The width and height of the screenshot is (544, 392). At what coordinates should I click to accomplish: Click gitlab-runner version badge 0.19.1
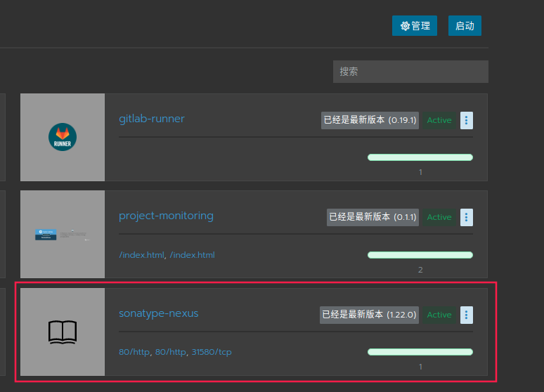[370, 120]
